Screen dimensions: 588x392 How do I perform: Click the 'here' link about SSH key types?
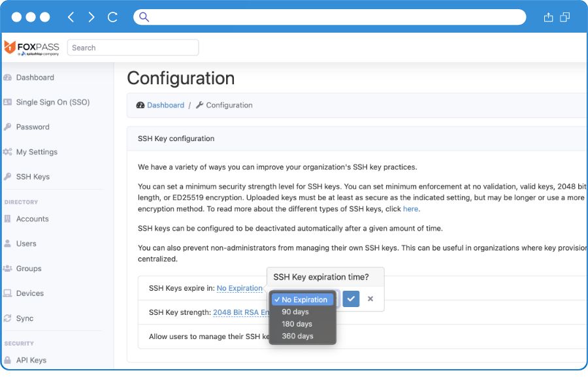[x=410, y=208]
